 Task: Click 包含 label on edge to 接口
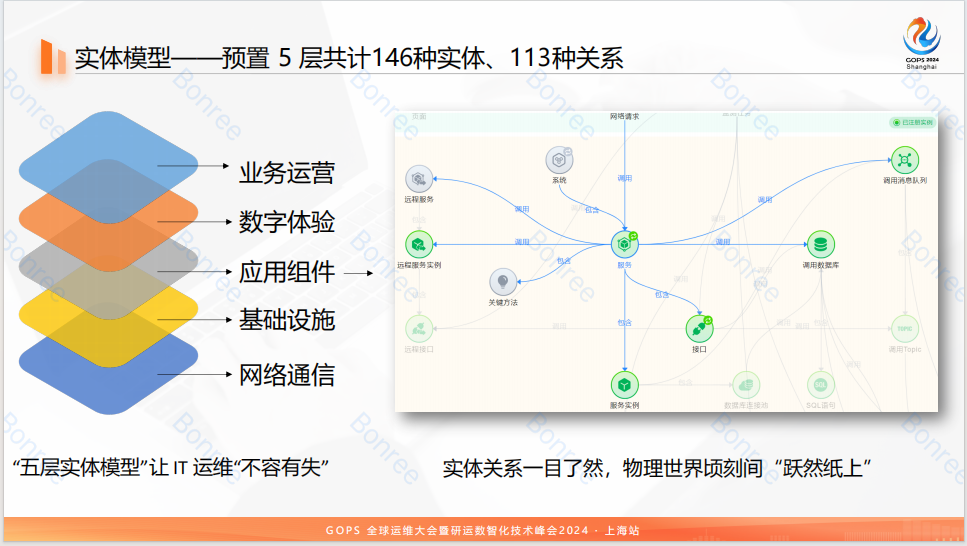click(662, 295)
